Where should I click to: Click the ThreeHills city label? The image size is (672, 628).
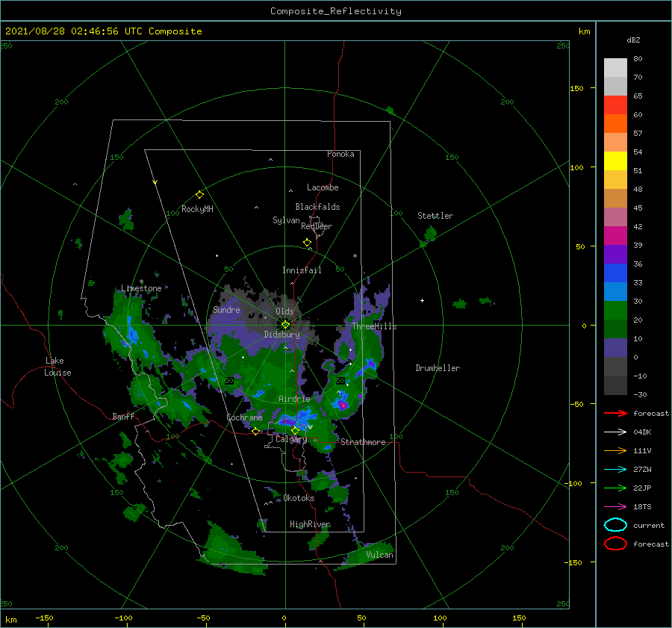pyautogui.click(x=375, y=326)
